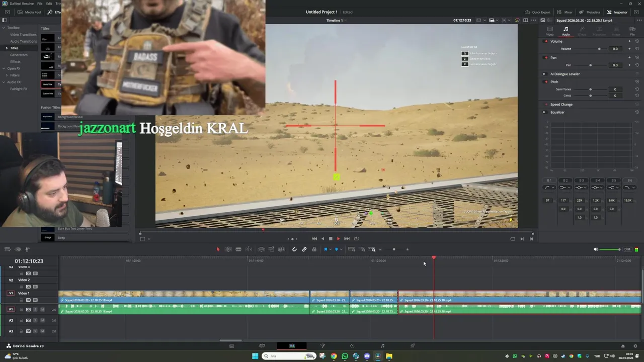
Task: Reset the Pitch Semi Tones value
Action: [x=637, y=89]
